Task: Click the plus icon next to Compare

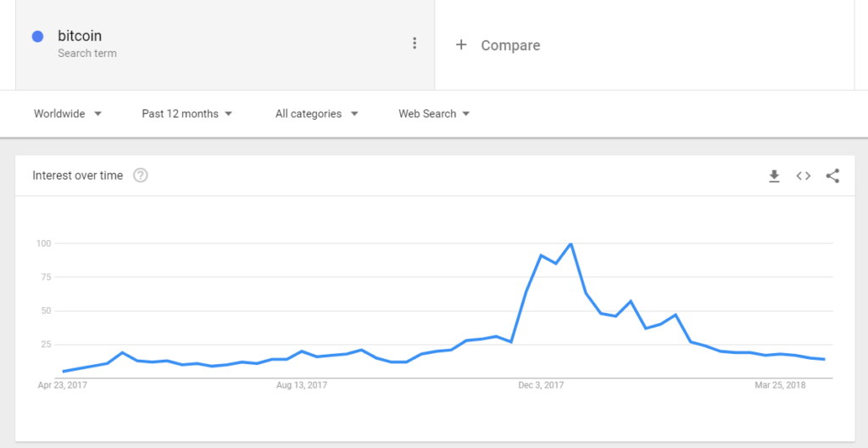Action: [x=461, y=45]
